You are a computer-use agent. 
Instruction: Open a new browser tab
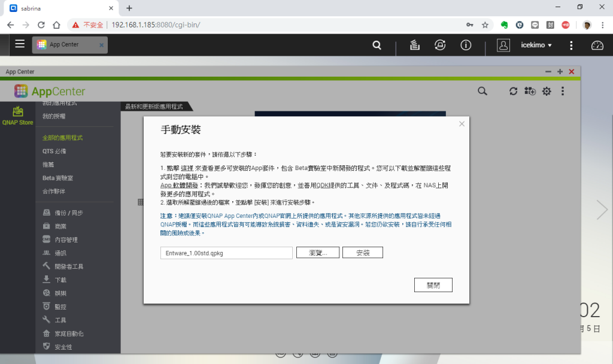click(x=129, y=8)
